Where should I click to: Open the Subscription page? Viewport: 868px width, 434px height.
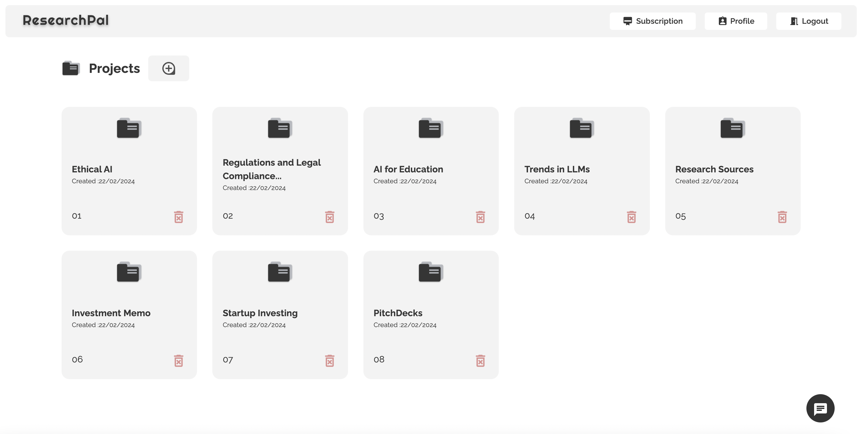pos(652,21)
